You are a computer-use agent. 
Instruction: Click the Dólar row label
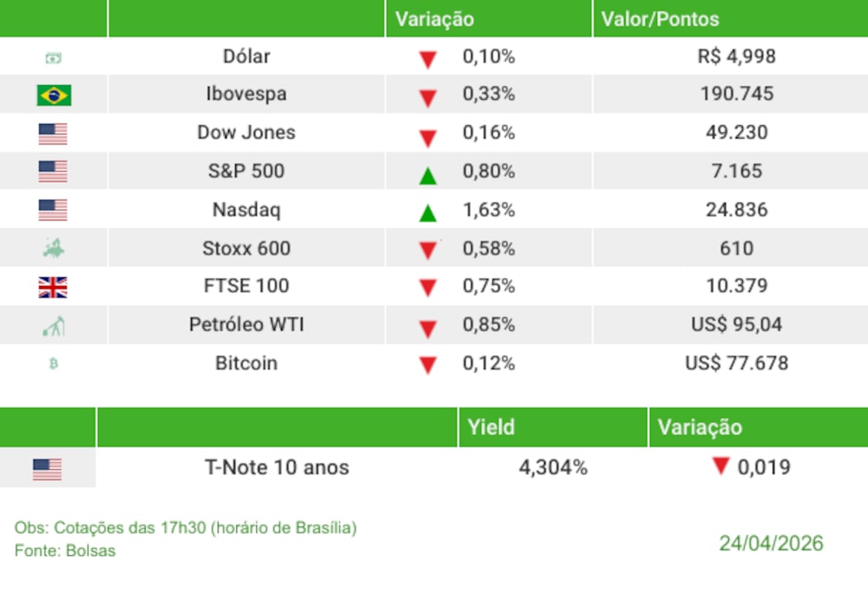[247, 56]
